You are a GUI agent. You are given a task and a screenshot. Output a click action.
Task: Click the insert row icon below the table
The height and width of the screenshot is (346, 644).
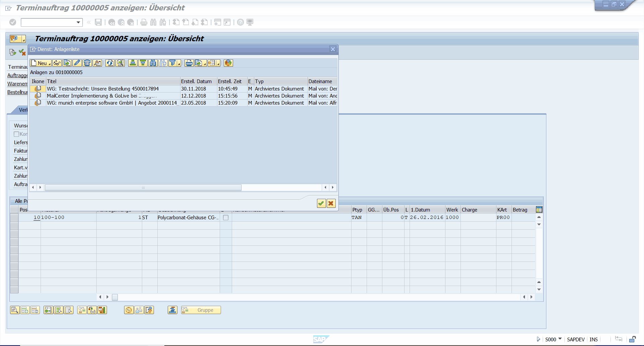(25, 310)
